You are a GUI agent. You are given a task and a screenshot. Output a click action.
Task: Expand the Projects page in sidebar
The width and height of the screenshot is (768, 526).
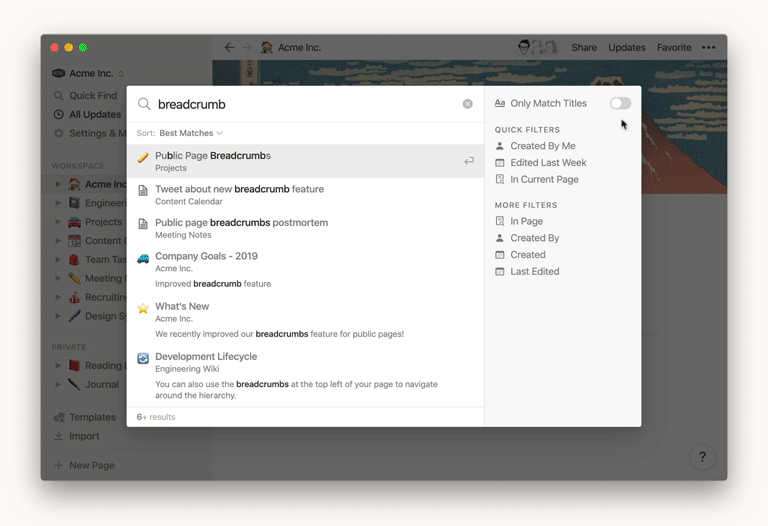tap(58, 222)
